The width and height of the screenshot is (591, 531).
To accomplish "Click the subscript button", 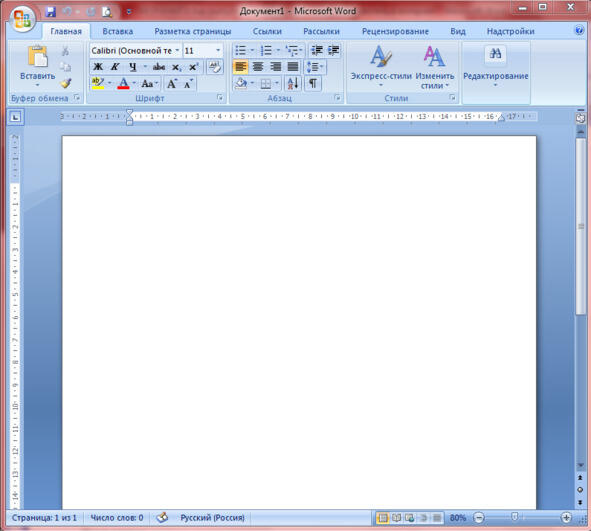I will point(176,67).
